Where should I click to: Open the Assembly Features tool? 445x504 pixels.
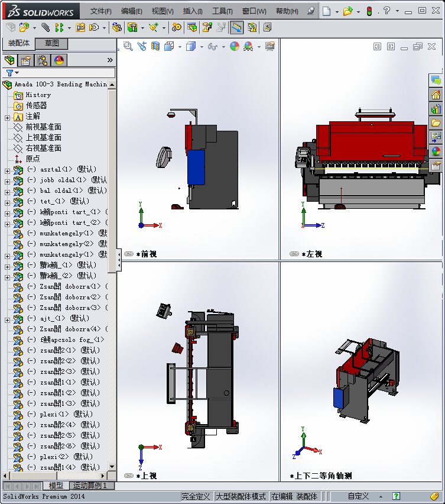coord(132,27)
